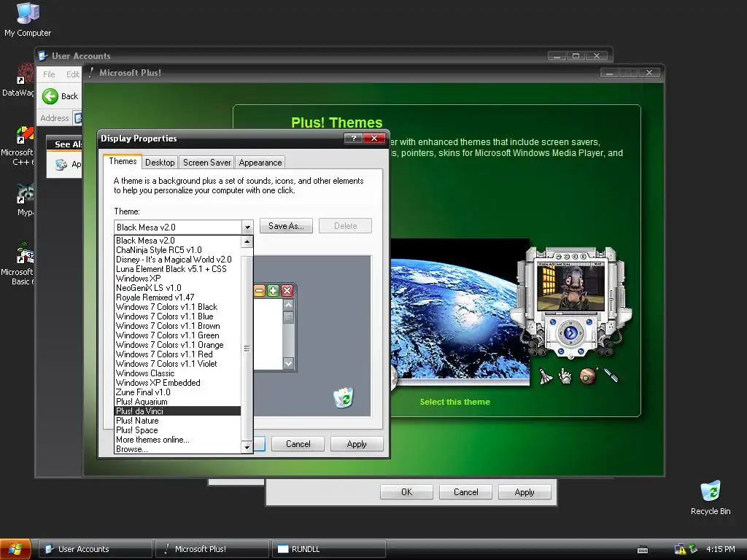Expand the Theme combo box dropdown arrow
Viewport: 747px width, 560px height.
tap(247, 227)
